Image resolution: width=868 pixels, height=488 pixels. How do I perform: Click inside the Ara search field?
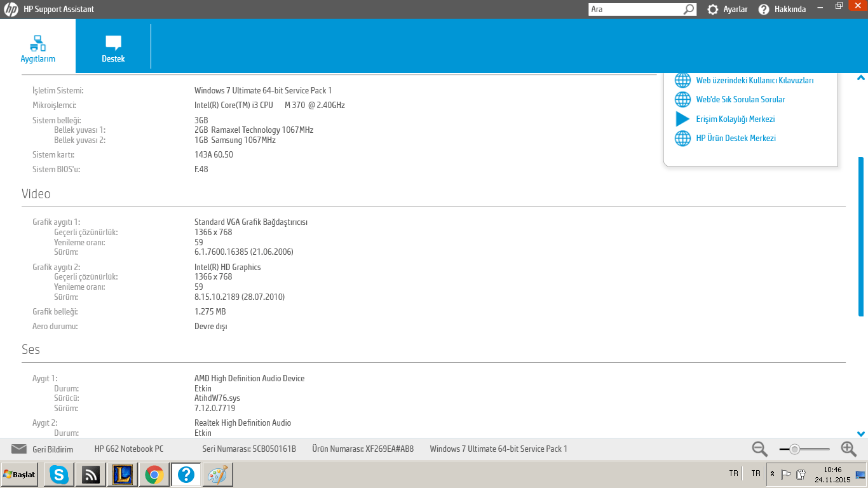635,10
